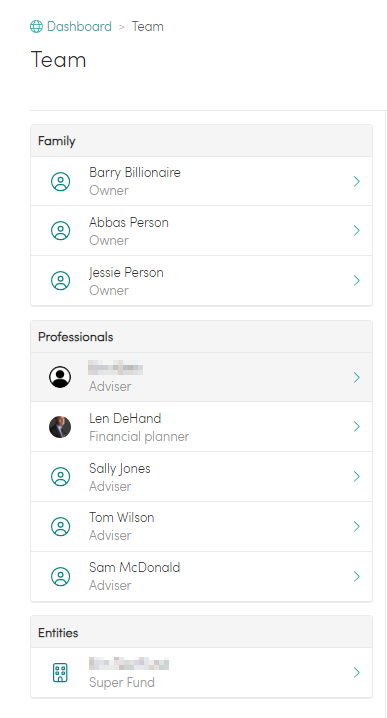The image size is (387, 718).
Task: Expand Abbas Person row chevron
Action: pos(357,231)
